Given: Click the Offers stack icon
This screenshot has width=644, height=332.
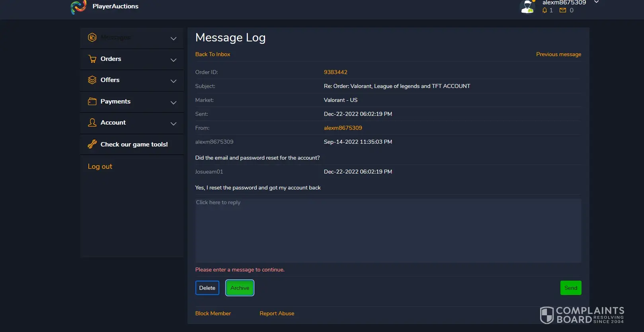Looking at the screenshot, I should pyautogui.click(x=92, y=80).
